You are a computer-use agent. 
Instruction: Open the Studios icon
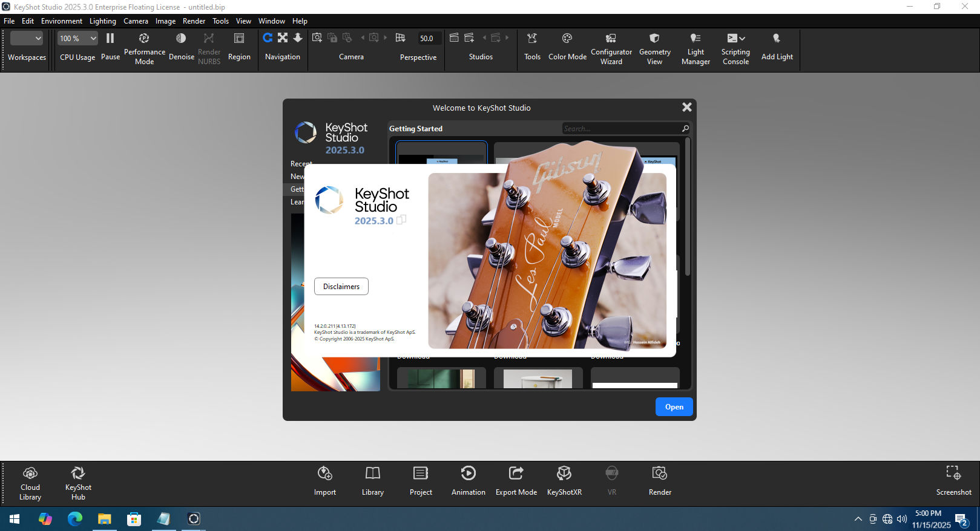tap(454, 37)
